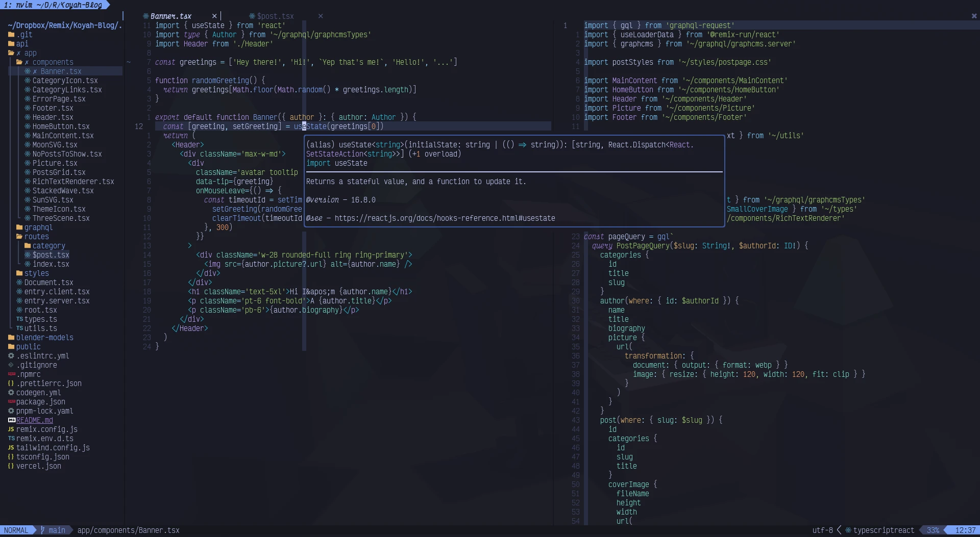Click React icon beside MoonSVG.tsx

(x=28, y=145)
